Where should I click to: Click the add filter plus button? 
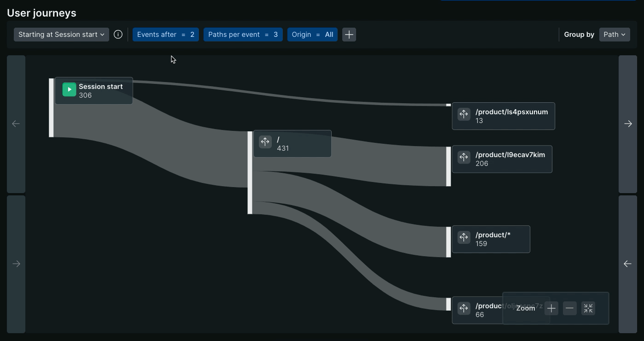pos(349,34)
